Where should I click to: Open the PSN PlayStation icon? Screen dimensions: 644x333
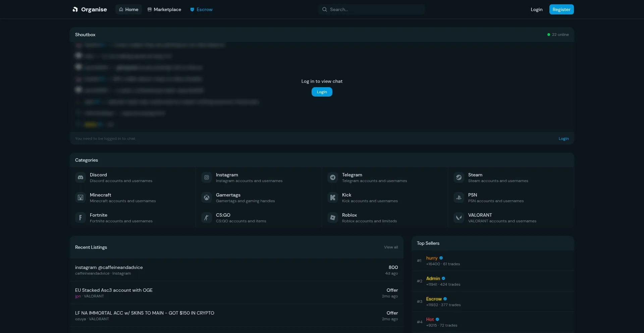[x=459, y=198]
